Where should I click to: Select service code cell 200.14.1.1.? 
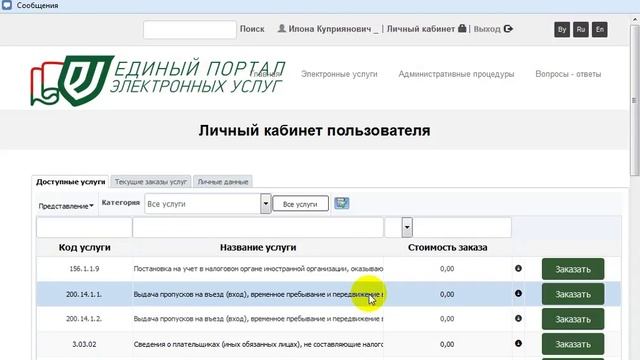(x=84, y=294)
